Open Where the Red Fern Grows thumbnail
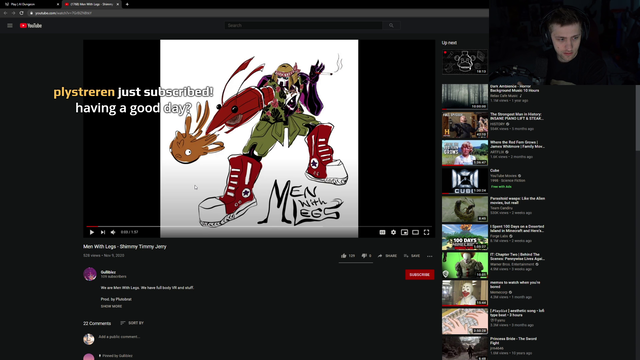 [x=464, y=153]
